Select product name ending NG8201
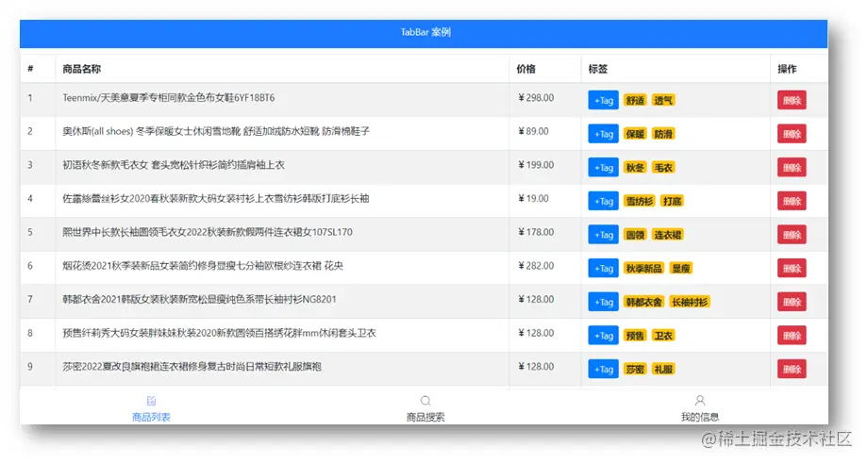This screenshot has width=868, height=464. click(x=199, y=300)
